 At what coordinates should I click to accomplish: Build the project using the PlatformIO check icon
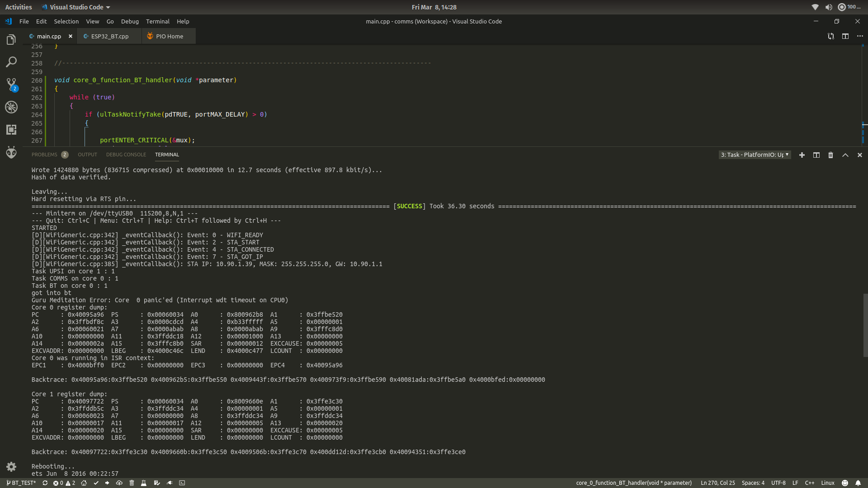96,483
